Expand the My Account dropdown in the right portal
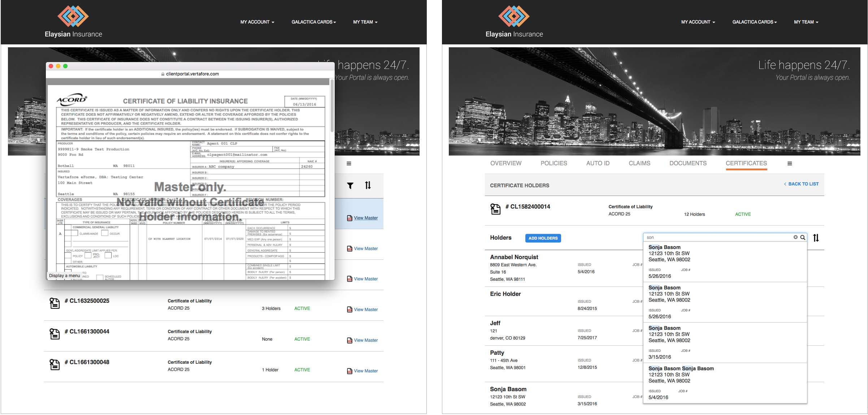The image size is (868, 415). pos(698,22)
